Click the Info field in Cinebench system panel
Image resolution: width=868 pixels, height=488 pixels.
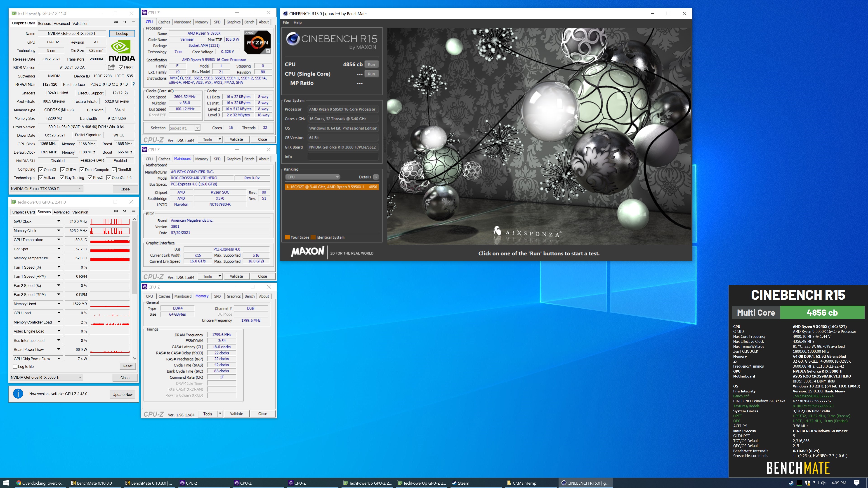(343, 157)
